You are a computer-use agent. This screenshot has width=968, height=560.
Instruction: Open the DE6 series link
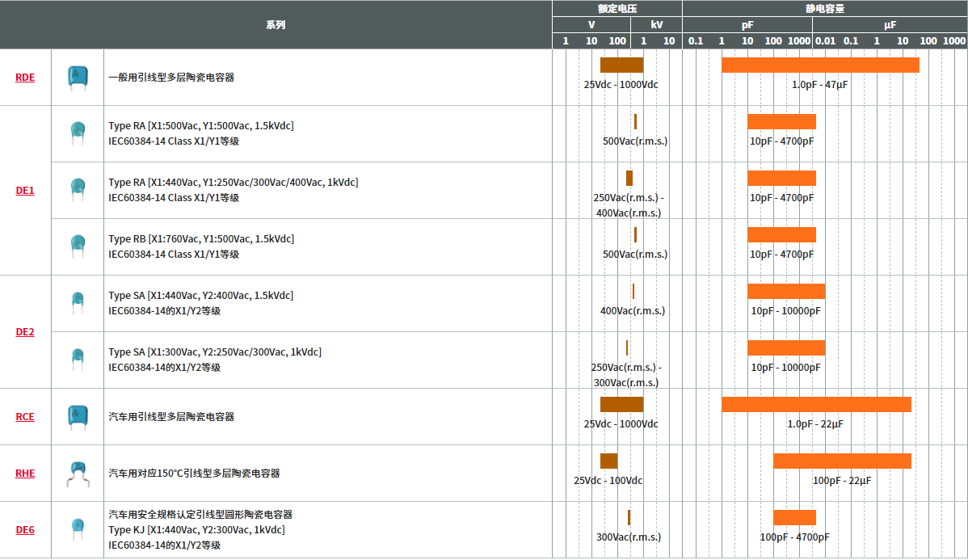click(x=25, y=530)
